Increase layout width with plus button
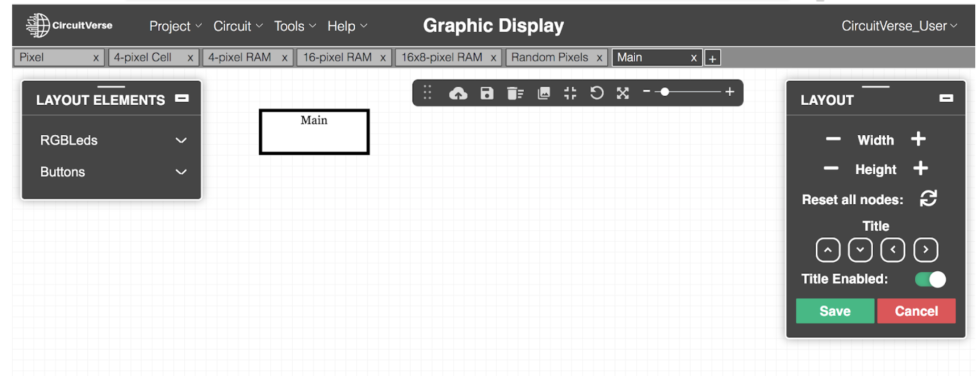 pyautogui.click(x=918, y=139)
